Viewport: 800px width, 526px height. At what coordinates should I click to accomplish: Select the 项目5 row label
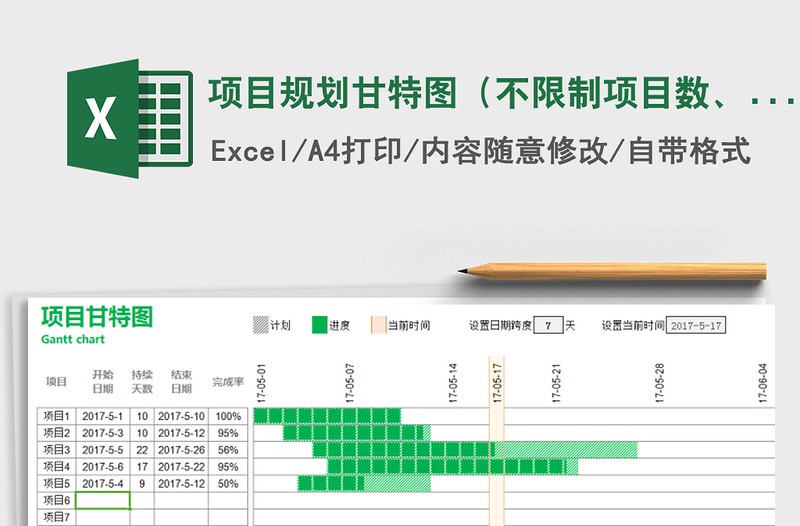point(57,483)
